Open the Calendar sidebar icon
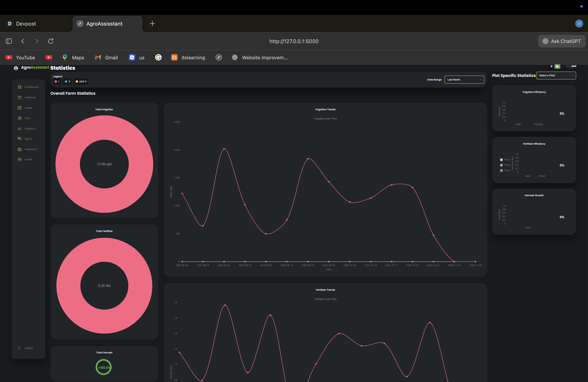Screen dimensions: 588x382 tap(20, 97)
